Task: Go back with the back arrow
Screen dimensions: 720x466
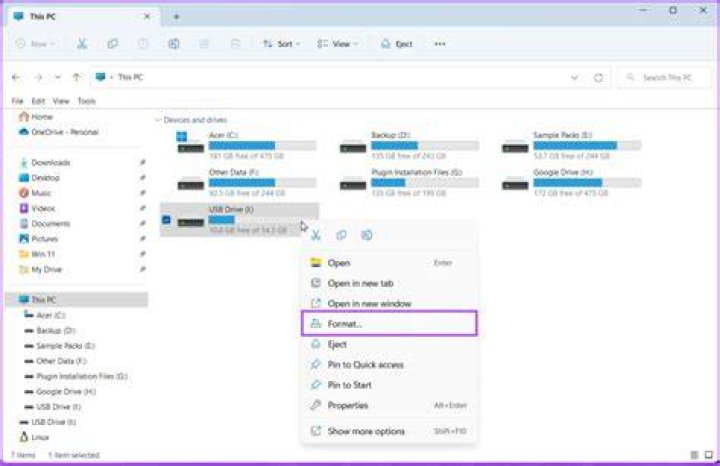Action: tap(16, 77)
